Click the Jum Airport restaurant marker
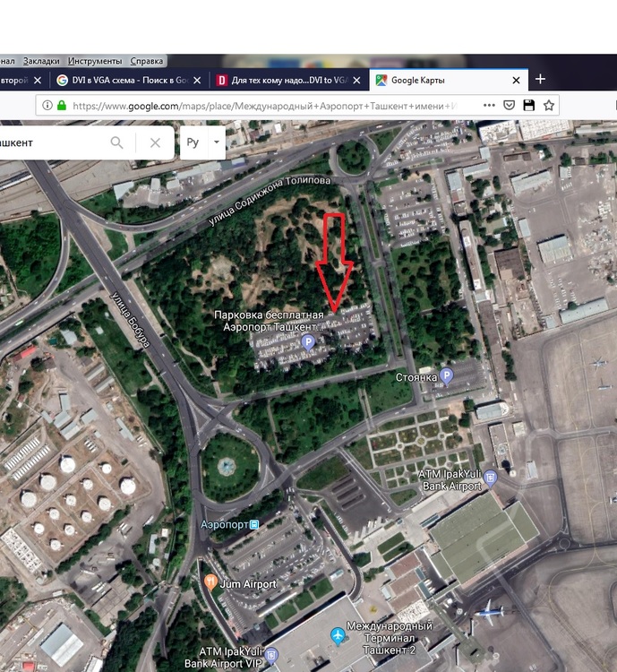This screenshot has height=672, width=617. [210, 582]
